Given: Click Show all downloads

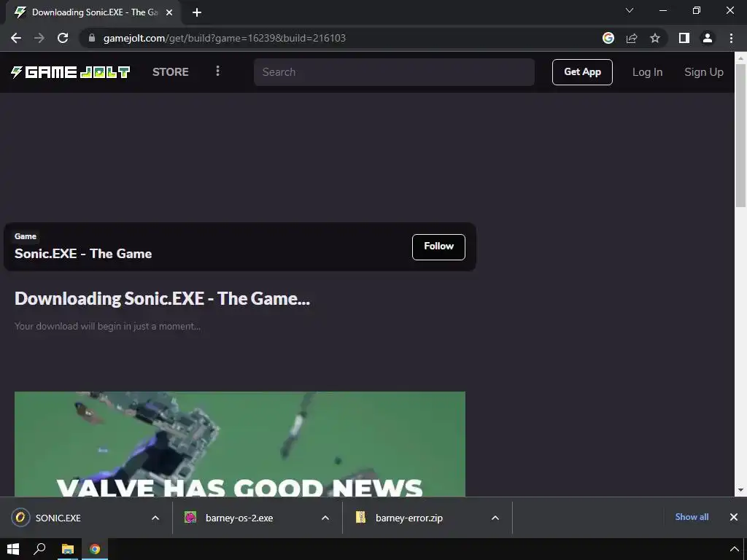Looking at the screenshot, I should coord(692,517).
